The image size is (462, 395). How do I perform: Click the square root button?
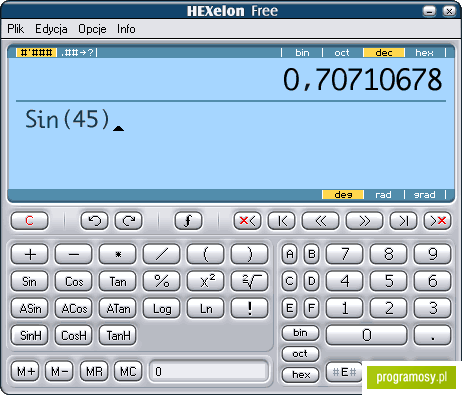click(x=250, y=281)
